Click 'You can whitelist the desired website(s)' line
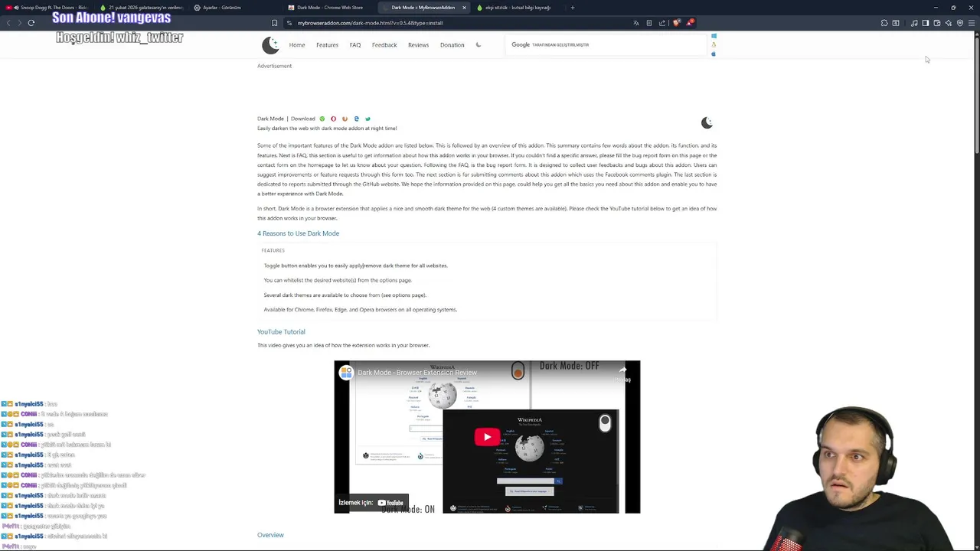 tap(338, 280)
